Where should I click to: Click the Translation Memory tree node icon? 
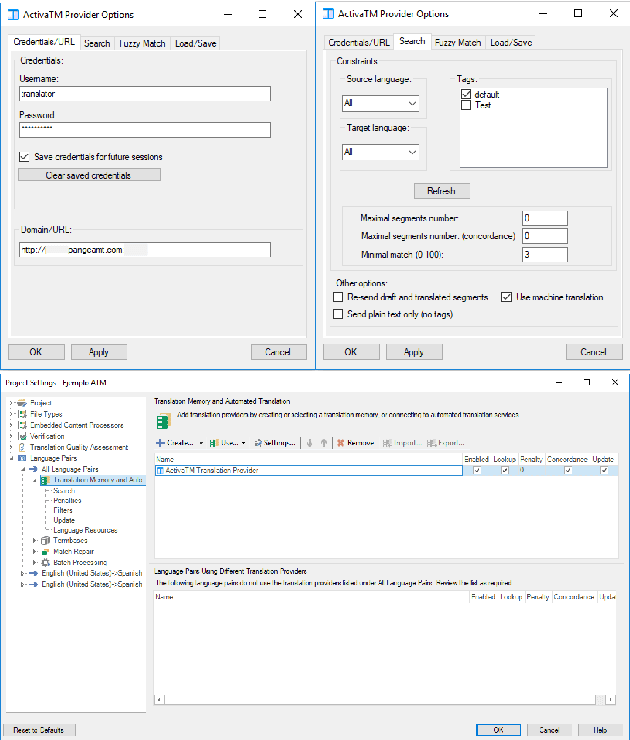point(45,480)
